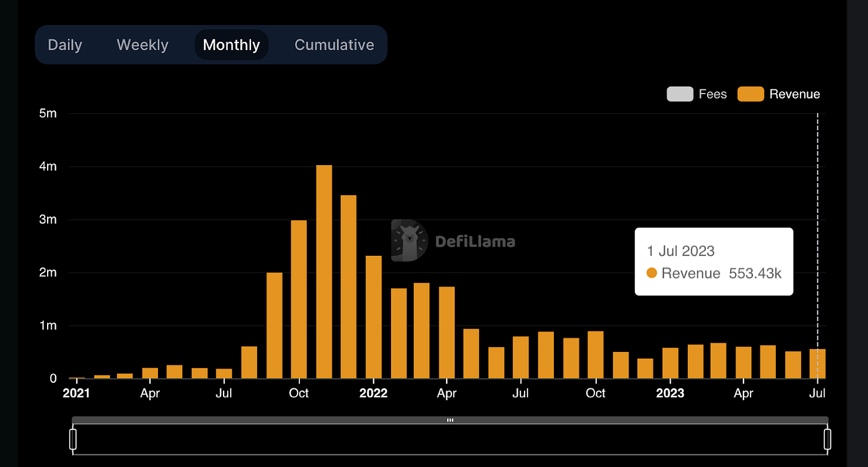
Task: Click the 2023 x-axis label
Action: point(670,393)
